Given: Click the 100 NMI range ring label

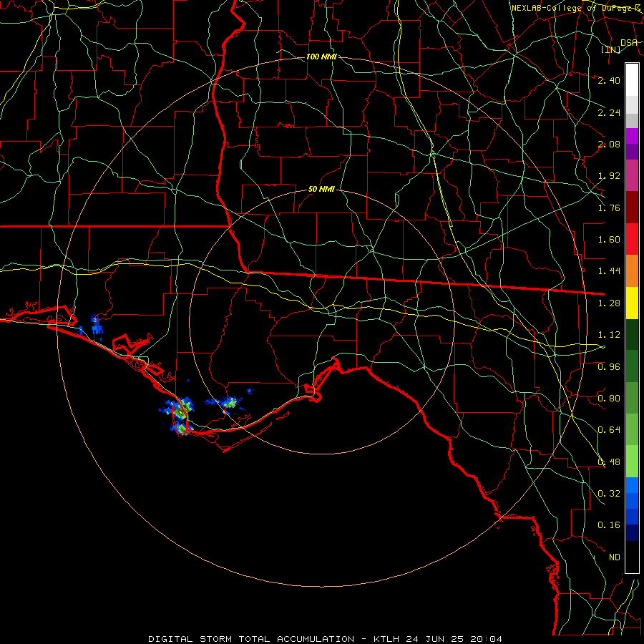Looking at the screenshot, I should [x=321, y=57].
